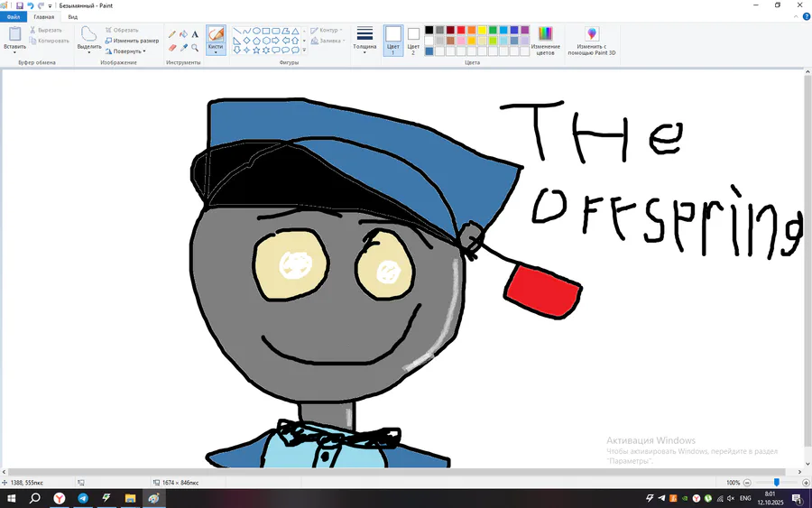Open Изменение цветов (Edit colors) dialog
812x508 pixels.
click(x=545, y=41)
